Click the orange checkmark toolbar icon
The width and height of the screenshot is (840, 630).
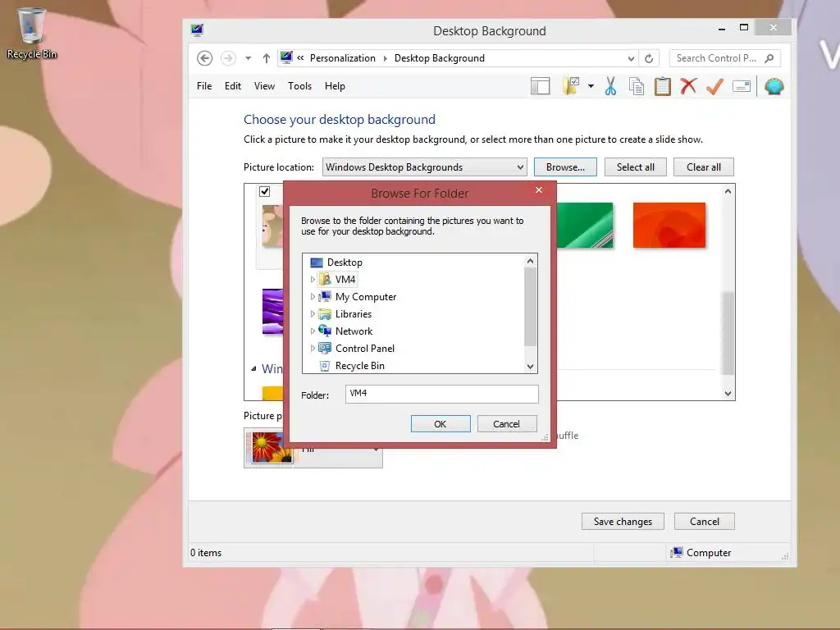pyautogui.click(x=714, y=86)
